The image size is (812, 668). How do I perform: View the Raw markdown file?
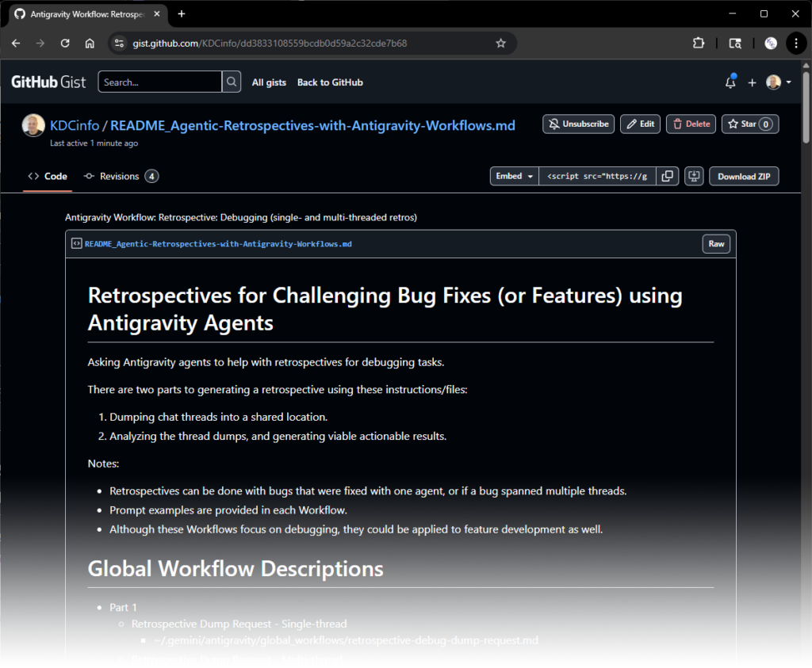pyautogui.click(x=715, y=243)
